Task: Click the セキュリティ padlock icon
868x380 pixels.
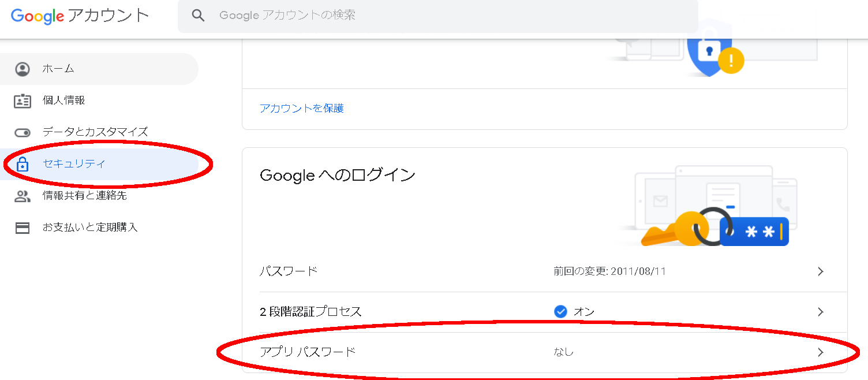Action: (23, 164)
